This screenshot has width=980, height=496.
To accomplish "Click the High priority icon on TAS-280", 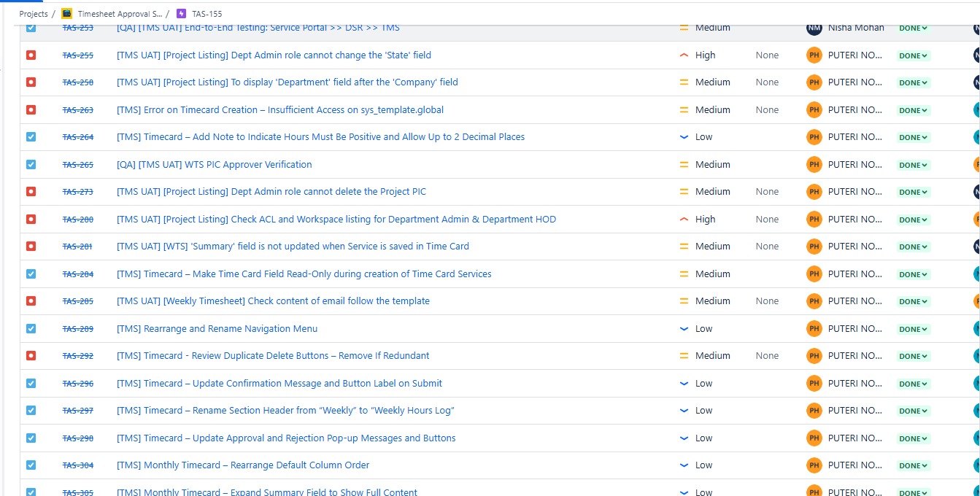I will pos(684,220).
